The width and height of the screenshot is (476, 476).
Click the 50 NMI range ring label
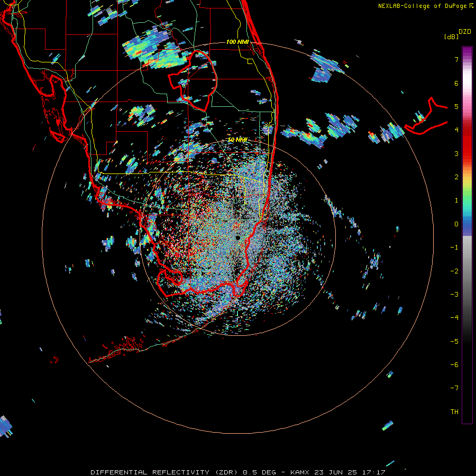pyautogui.click(x=237, y=140)
